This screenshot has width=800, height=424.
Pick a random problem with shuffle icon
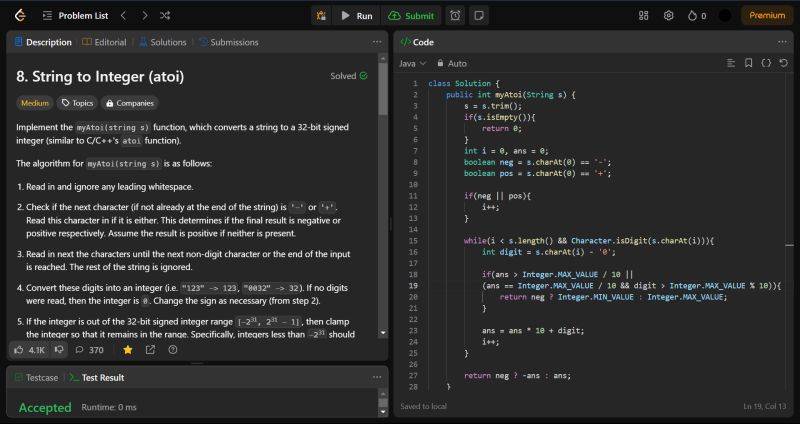coord(165,15)
